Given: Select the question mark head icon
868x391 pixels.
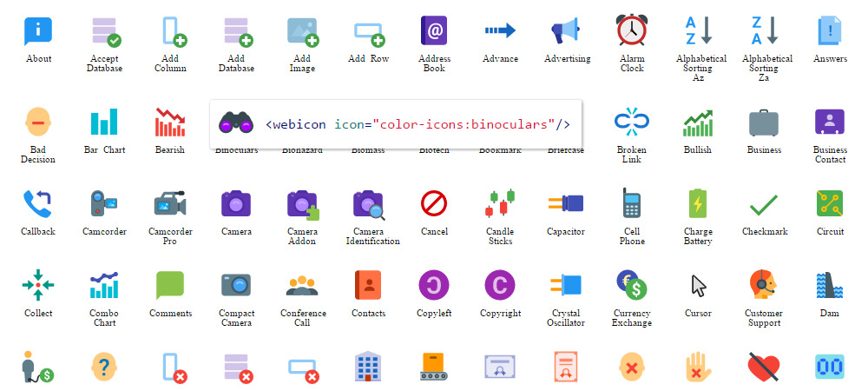Looking at the screenshot, I should 104,367.
